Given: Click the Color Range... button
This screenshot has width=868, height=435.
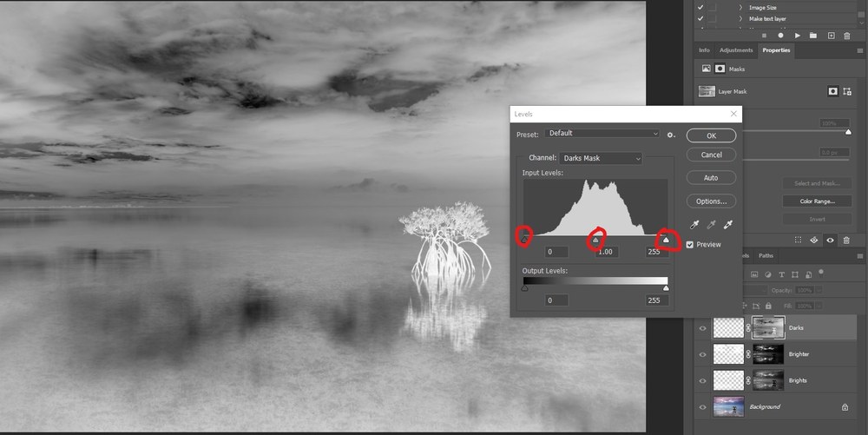Looking at the screenshot, I should pos(817,201).
